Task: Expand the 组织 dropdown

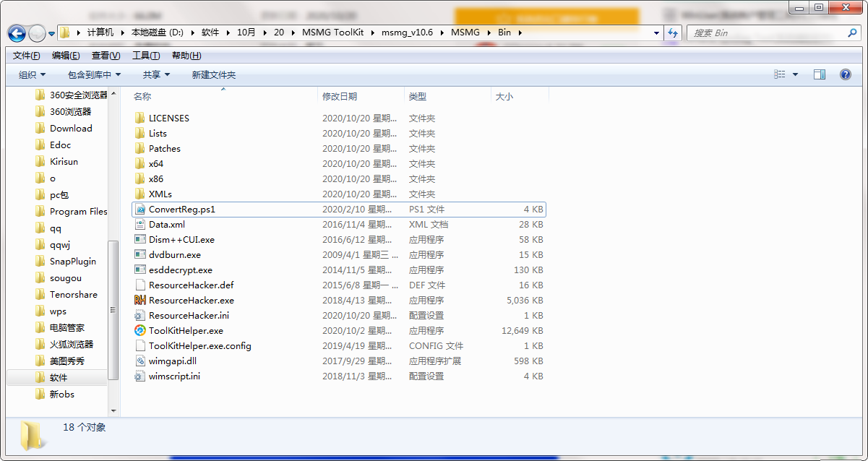Action: click(x=33, y=74)
